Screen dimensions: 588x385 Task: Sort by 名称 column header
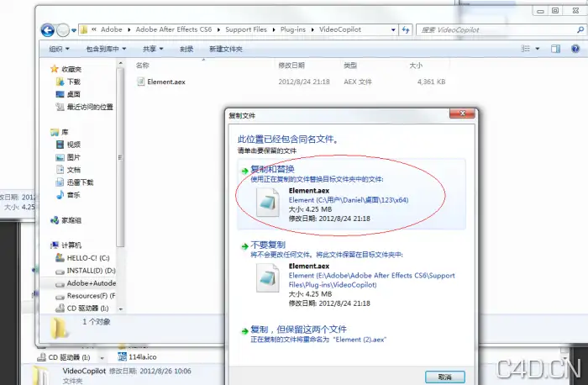tap(143, 66)
